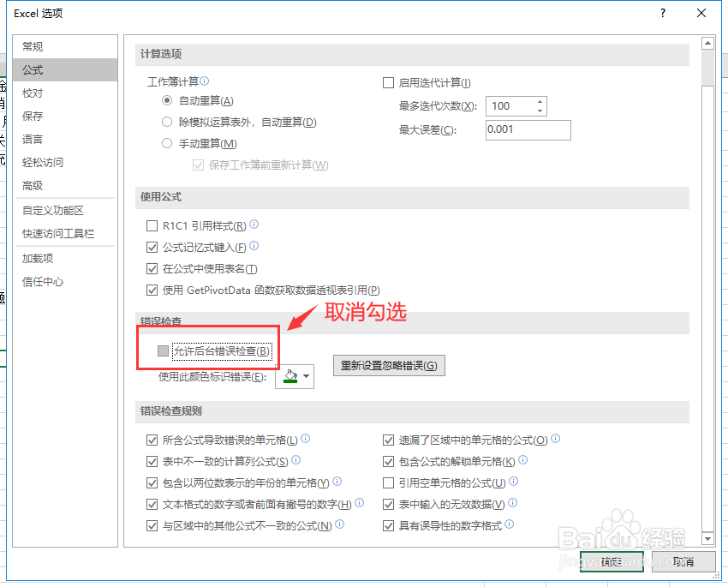Toggle 所含公式导致错误的单元格 checkbox
The height and width of the screenshot is (587, 728).
click(x=152, y=440)
